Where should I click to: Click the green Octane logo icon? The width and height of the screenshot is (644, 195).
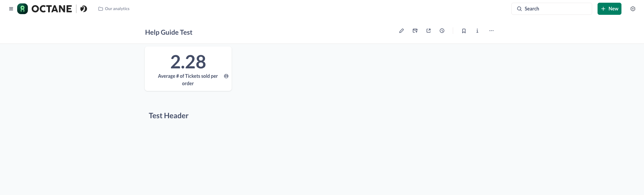[x=23, y=9]
